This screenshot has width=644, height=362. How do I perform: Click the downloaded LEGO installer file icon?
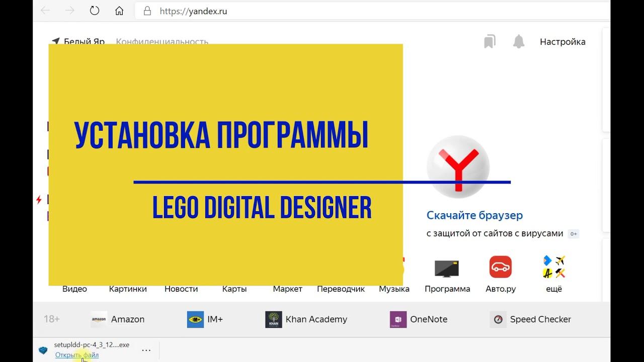click(43, 350)
